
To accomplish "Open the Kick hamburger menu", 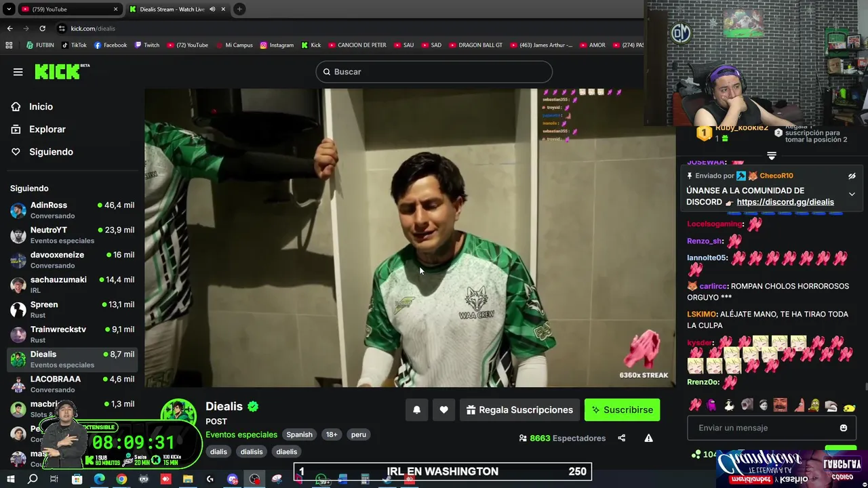I will (18, 72).
